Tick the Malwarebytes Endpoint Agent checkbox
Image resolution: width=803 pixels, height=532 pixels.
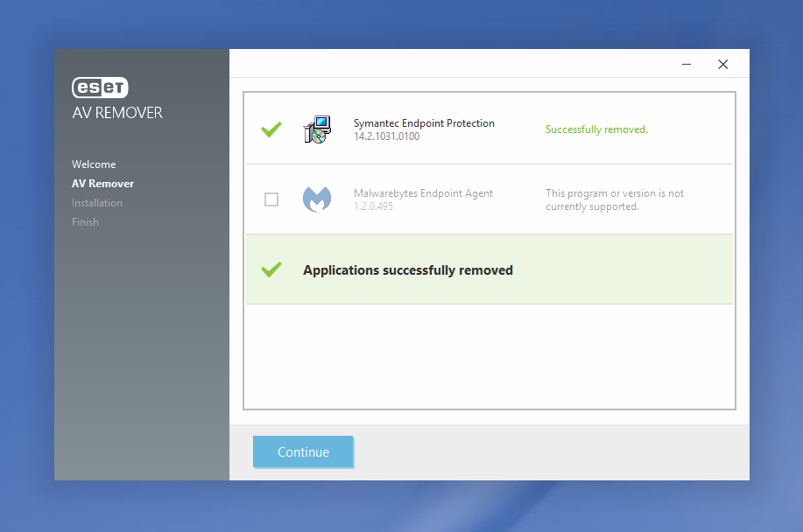(x=271, y=199)
